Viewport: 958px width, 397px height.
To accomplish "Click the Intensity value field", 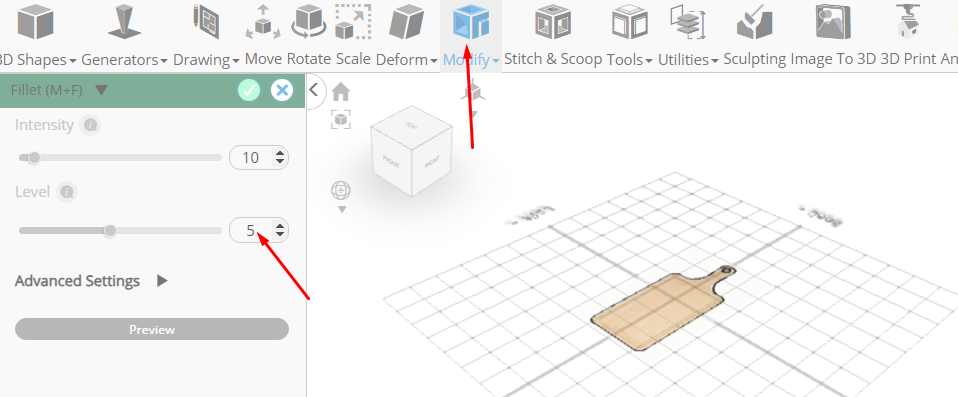I will coord(259,158).
